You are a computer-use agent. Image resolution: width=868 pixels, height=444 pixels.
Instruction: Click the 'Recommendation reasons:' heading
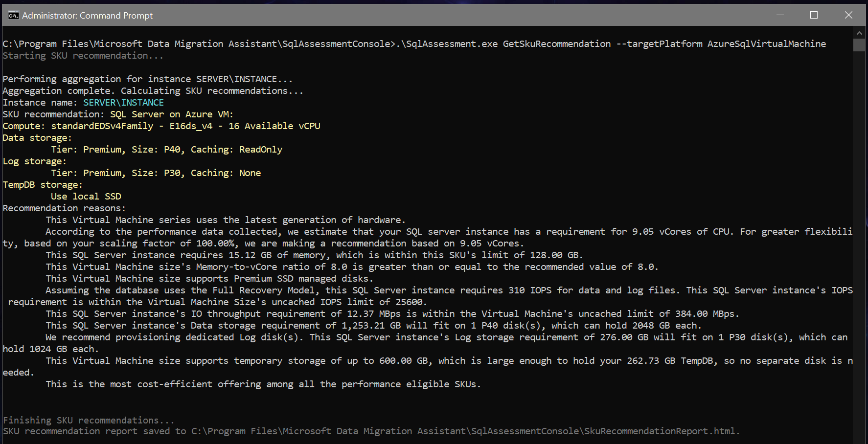64,208
